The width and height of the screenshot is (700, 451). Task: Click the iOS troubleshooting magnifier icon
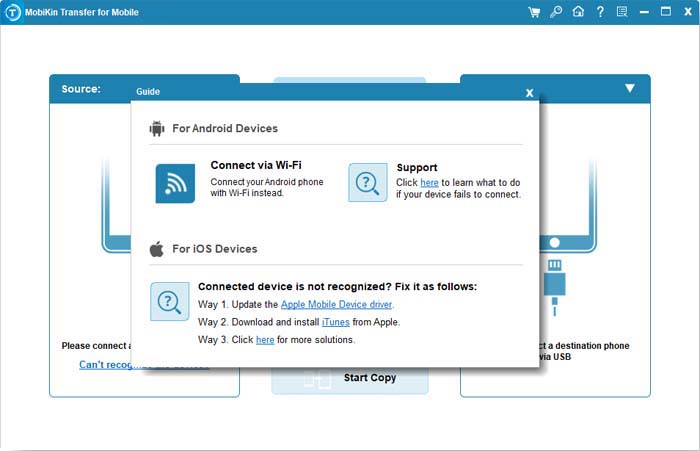tap(170, 301)
